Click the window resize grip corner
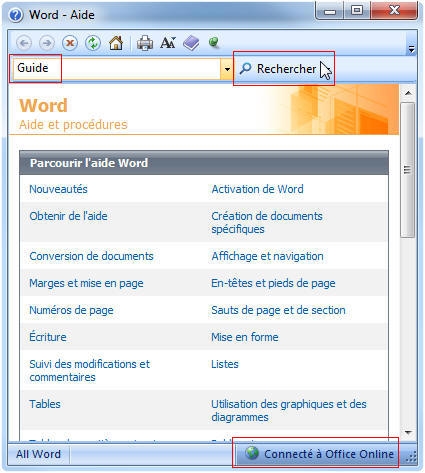Viewport: 425px width, 473px height. tap(411, 457)
